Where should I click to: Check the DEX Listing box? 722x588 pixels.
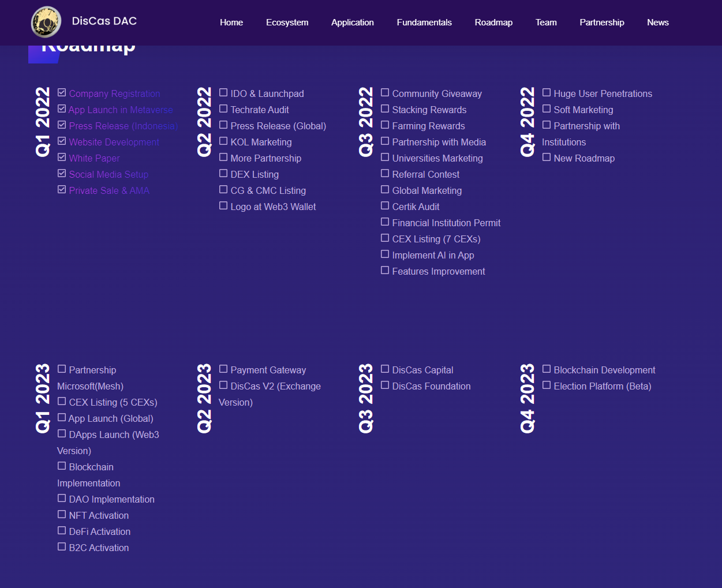[223, 173]
